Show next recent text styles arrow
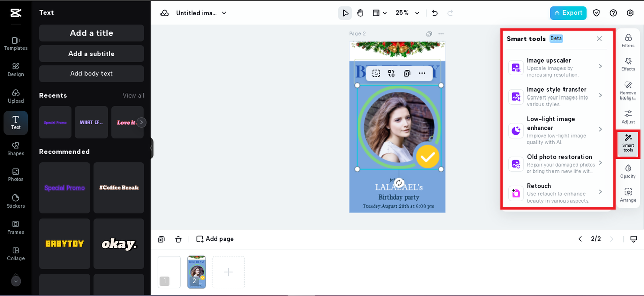This screenshot has width=644, height=296. click(x=142, y=122)
